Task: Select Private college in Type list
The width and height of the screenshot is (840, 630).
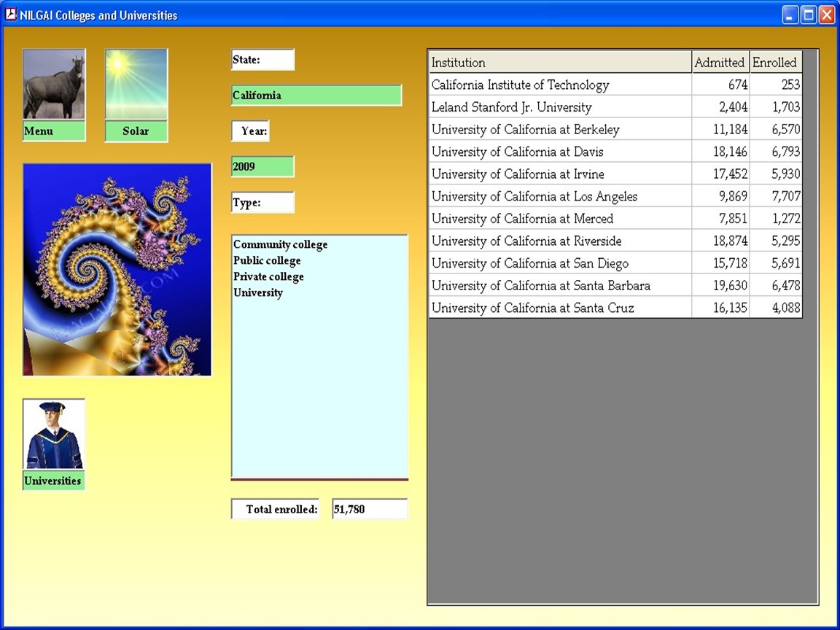Action: (x=268, y=277)
